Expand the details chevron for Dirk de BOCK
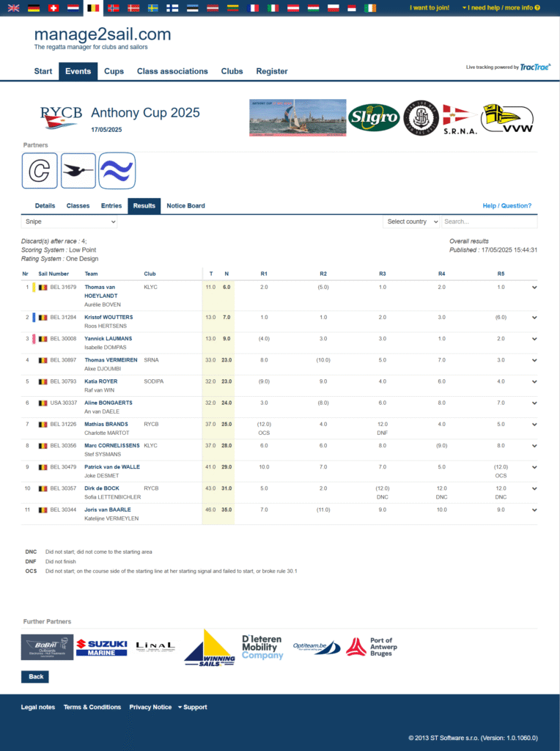Screen dimensions: 560x751 (534, 488)
